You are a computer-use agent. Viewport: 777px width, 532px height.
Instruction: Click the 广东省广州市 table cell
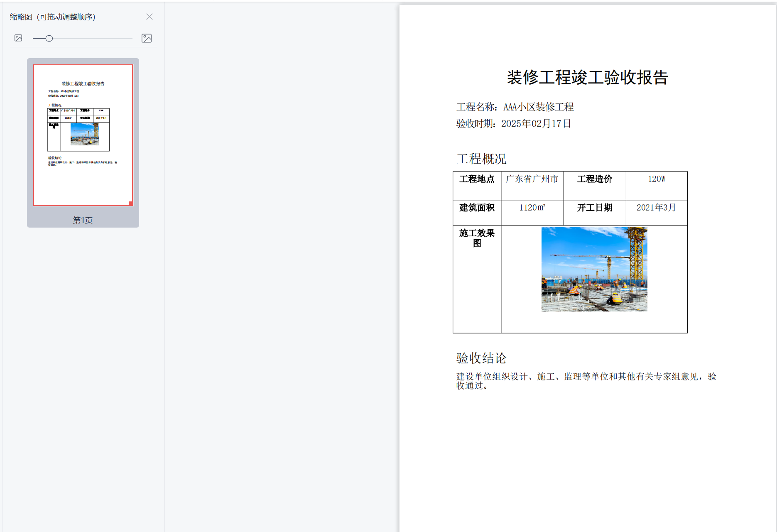[x=532, y=179]
